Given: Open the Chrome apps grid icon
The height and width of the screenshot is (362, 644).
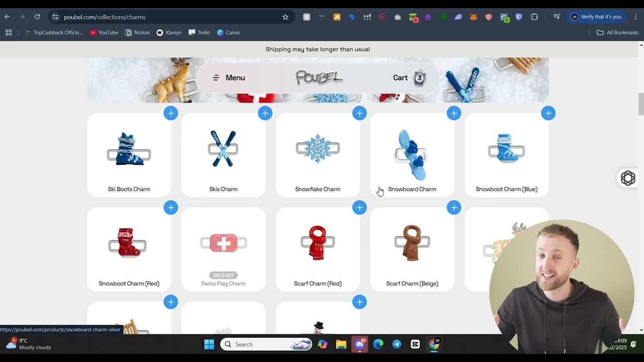Looking at the screenshot, I should point(9,33).
